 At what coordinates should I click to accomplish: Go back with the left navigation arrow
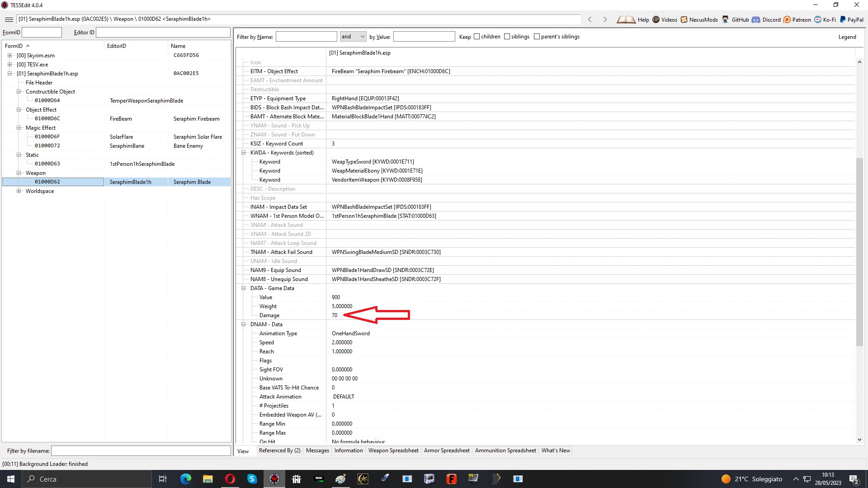pos(590,19)
